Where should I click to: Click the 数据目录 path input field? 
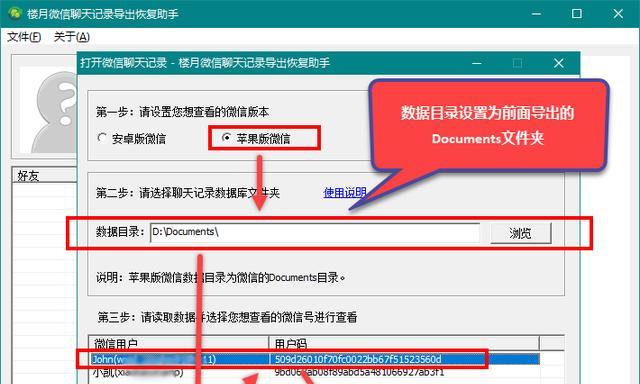coord(315,233)
